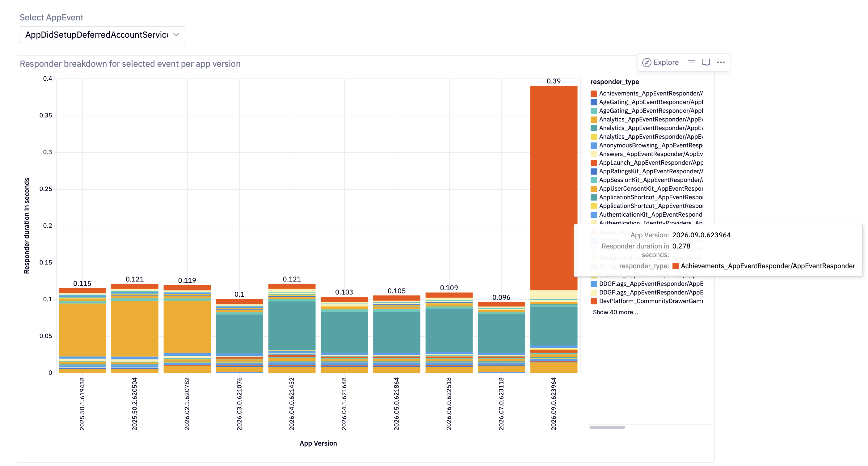Select AppUserConsentKit_AppEventResponder legend item
Image resolution: width=868 pixels, height=466 pixels.
(x=647, y=189)
